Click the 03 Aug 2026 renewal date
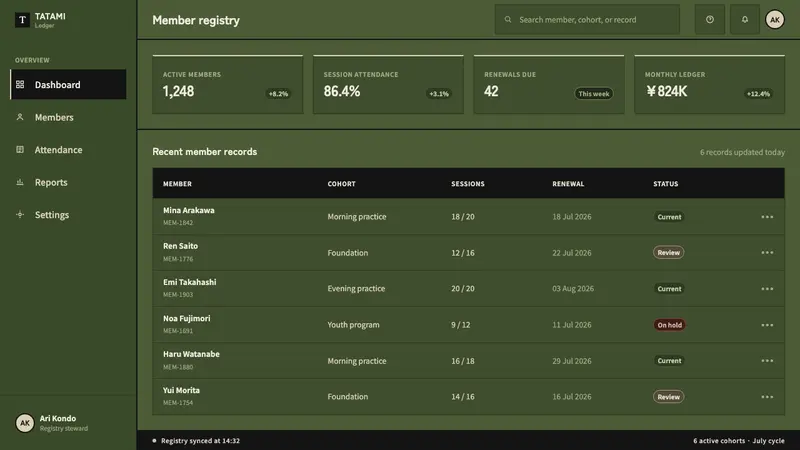Image resolution: width=800 pixels, height=450 pixels. click(x=573, y=289)
